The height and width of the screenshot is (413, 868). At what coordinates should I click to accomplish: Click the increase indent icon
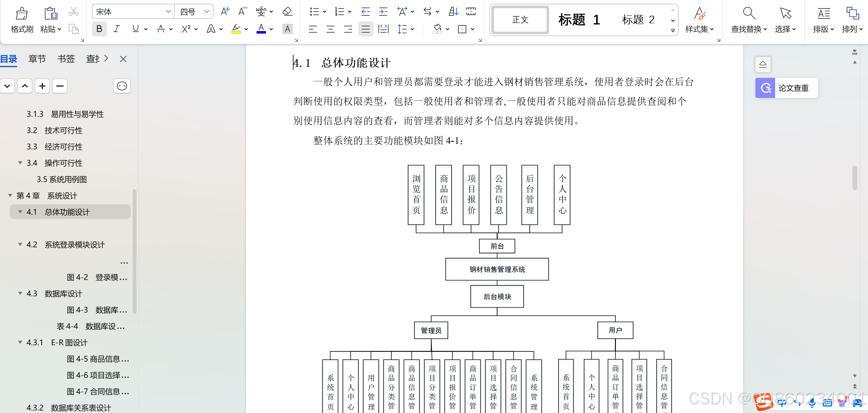click(383, 12)
